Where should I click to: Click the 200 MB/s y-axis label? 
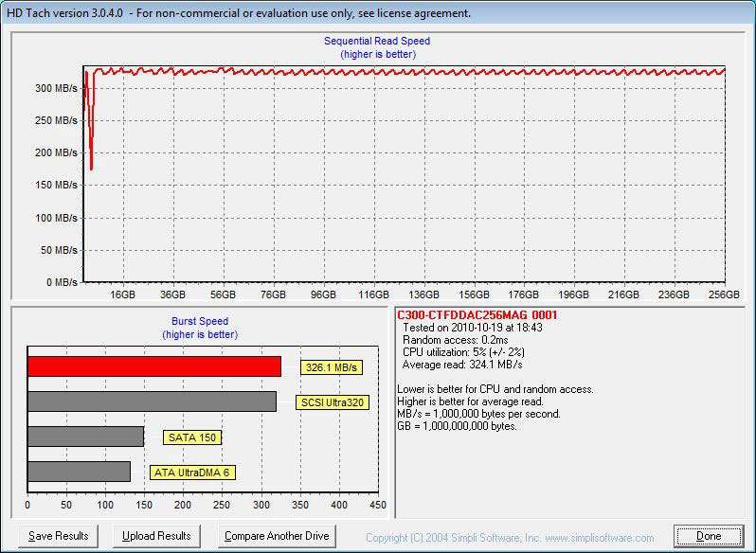[x=56, y=152]
